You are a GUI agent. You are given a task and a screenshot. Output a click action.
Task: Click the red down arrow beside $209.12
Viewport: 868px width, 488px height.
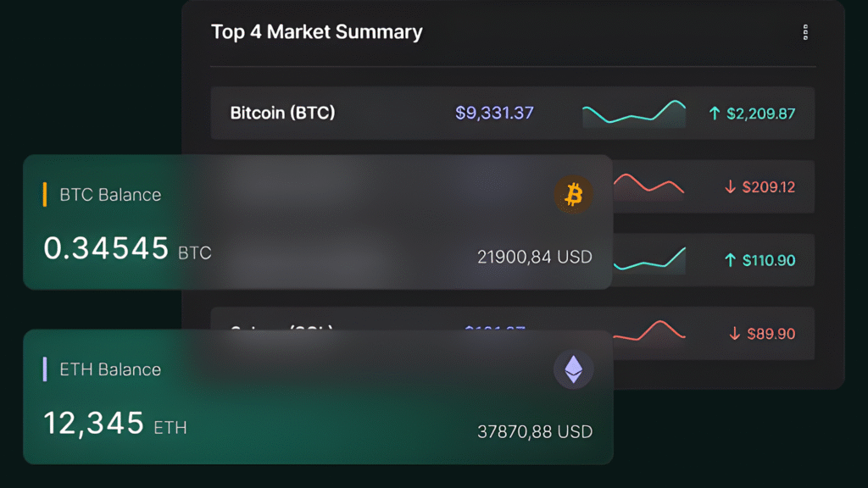tap(730, 186)
